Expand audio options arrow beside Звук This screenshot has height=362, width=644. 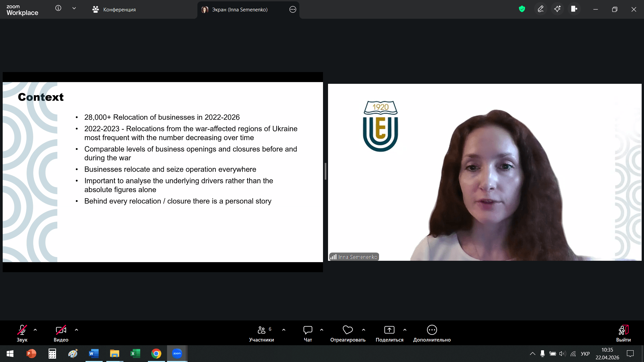click(x=35, y=330)
